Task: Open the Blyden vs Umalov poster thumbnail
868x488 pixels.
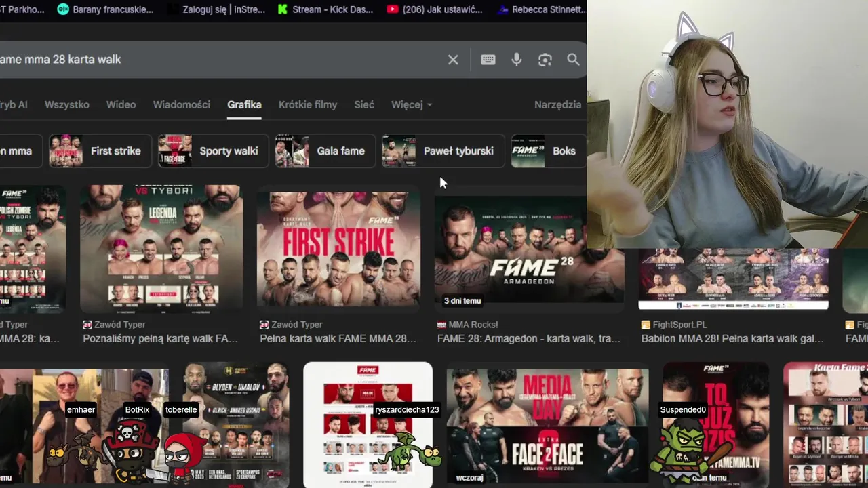Action: coord(236,425)
